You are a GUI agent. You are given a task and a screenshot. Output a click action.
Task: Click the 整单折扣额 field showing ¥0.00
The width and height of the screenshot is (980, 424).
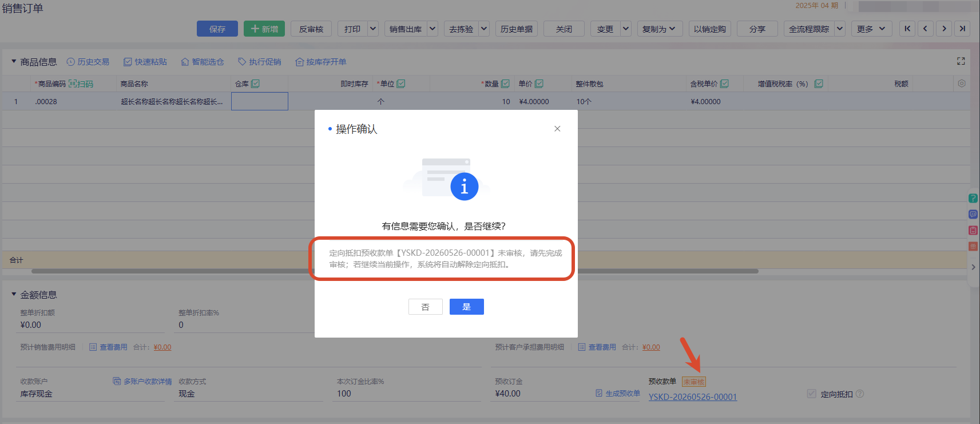tap(92, 325)
